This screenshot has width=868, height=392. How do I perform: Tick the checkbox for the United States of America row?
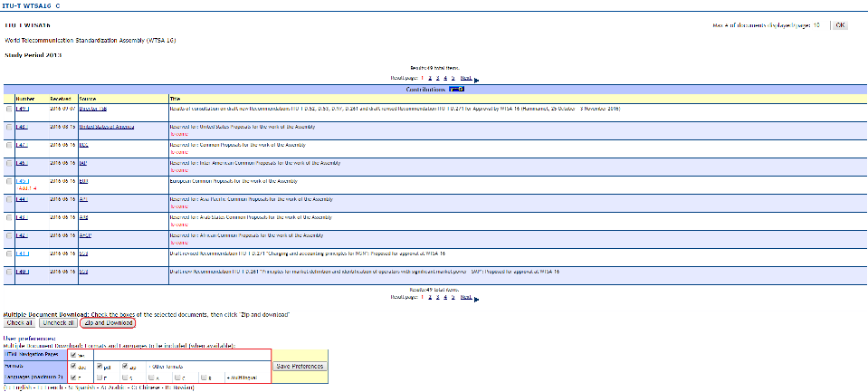9,128
